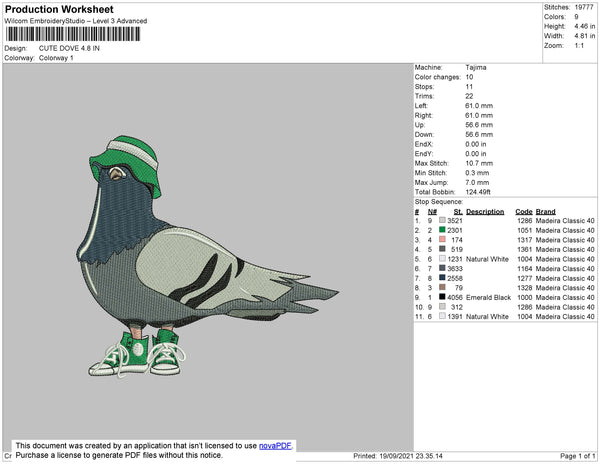Click the height value '4.46 in'
600x464 pixels.
[x=585, y=26]
